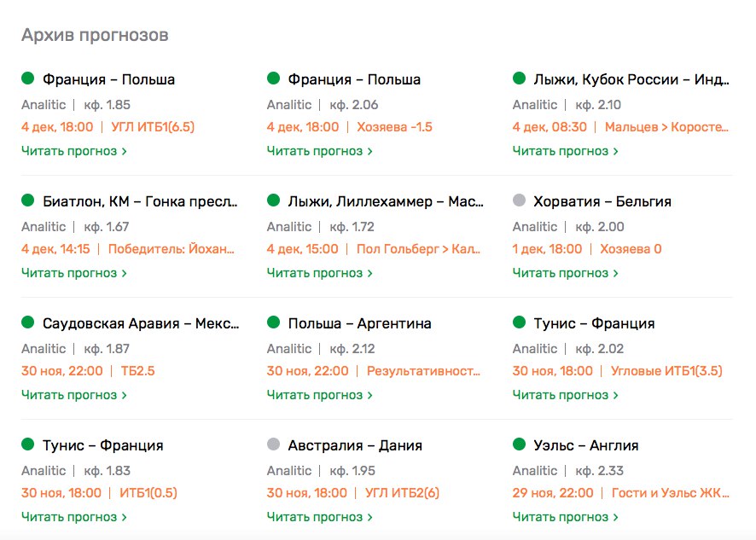Click green status dot beside Уэльс – Англия
Screen dimensions: 756x540
click(519, 445)
